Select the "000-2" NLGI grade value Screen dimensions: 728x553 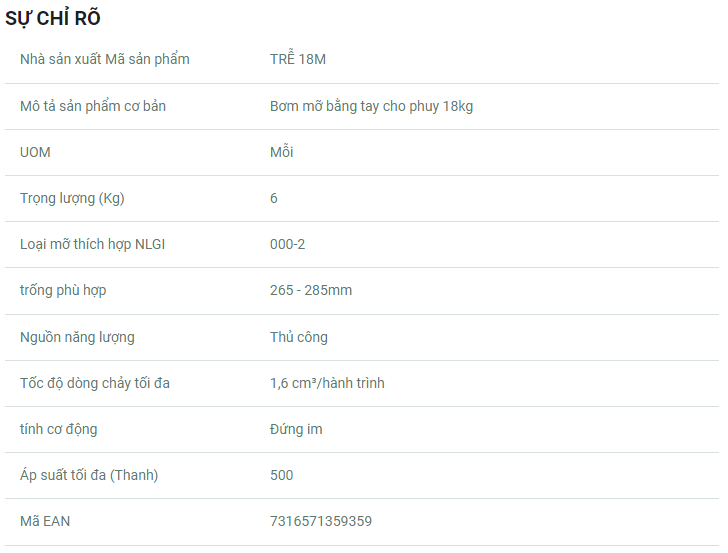coord(288,244)
